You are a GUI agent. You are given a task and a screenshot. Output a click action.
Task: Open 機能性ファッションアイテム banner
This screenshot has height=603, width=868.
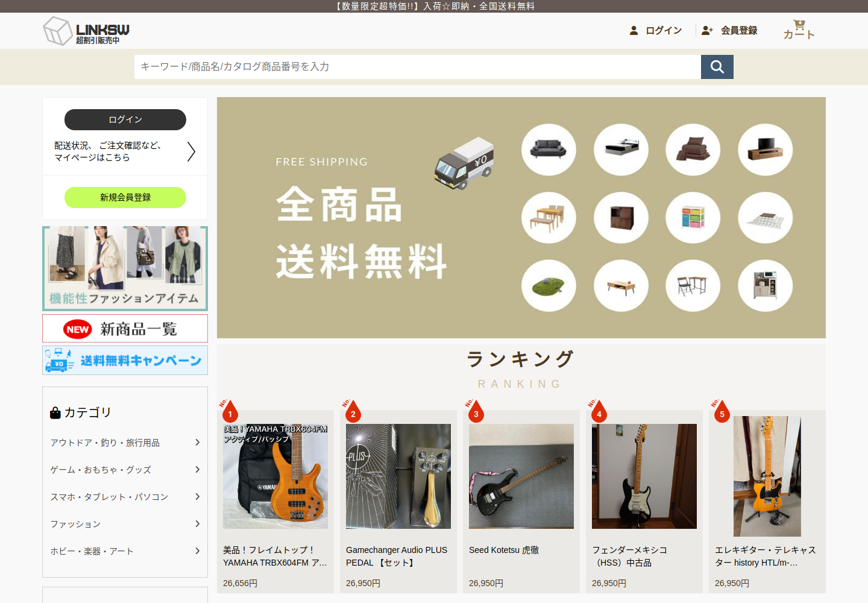125,268
